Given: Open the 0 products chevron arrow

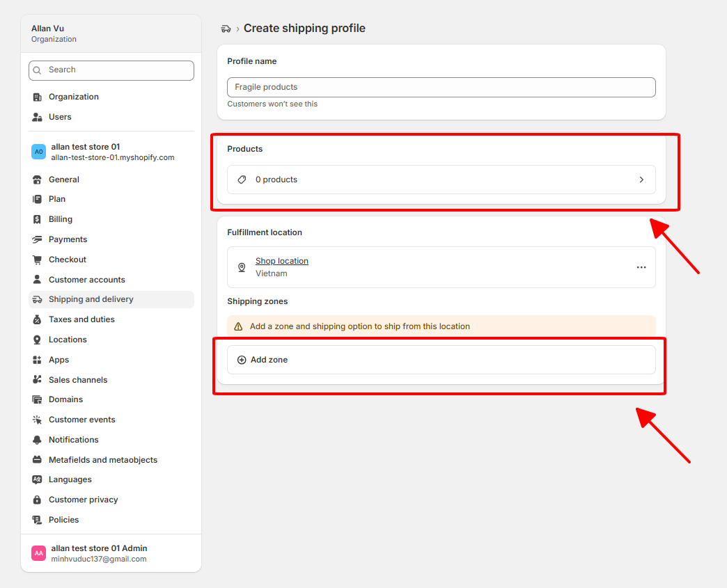Looking at the screenshot, I should [641, 180].
